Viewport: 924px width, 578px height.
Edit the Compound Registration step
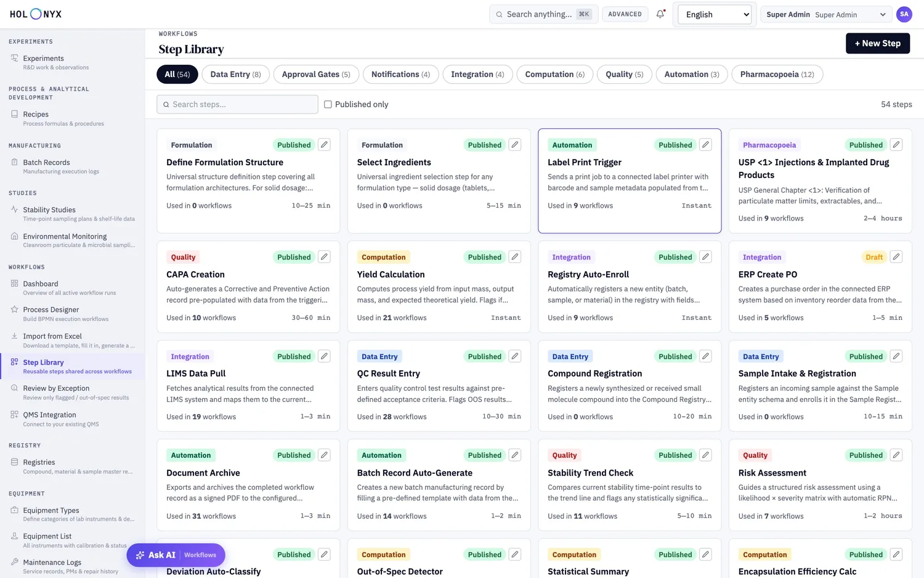705,356
